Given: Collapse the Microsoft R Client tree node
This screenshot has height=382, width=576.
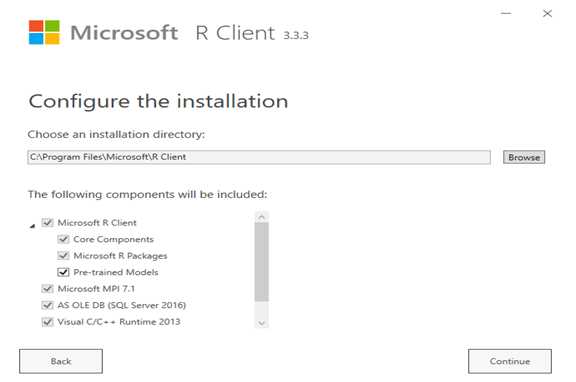Looking at the screenshot, I should pyautogui.click(x=33, y=226).
